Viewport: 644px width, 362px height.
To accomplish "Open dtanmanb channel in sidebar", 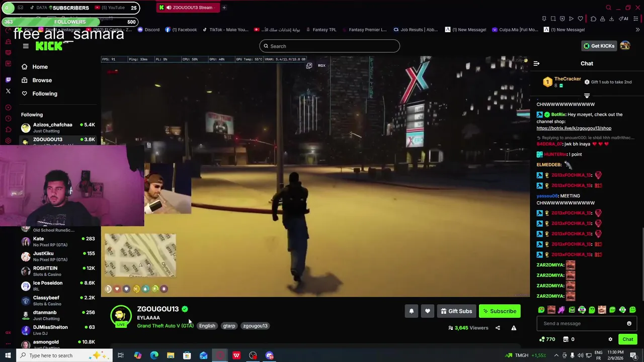I will click(57, 315).
